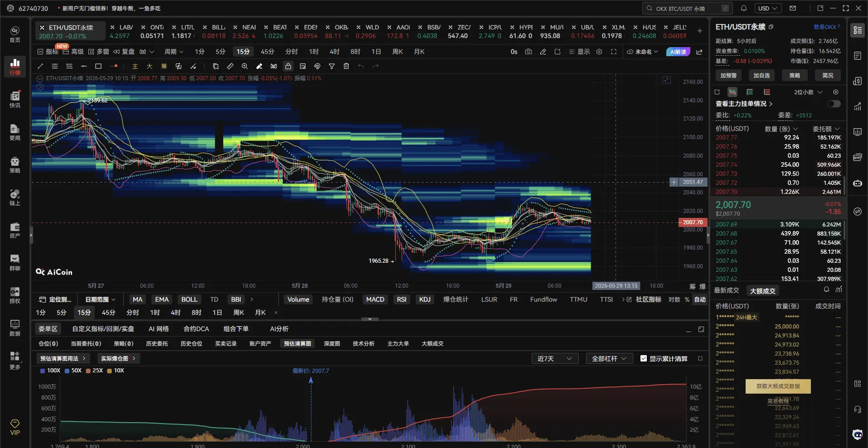Toggle the MACD sub-indicator
Image resolution: width=868 pixels, height=448 pixels.
point(375,299)
